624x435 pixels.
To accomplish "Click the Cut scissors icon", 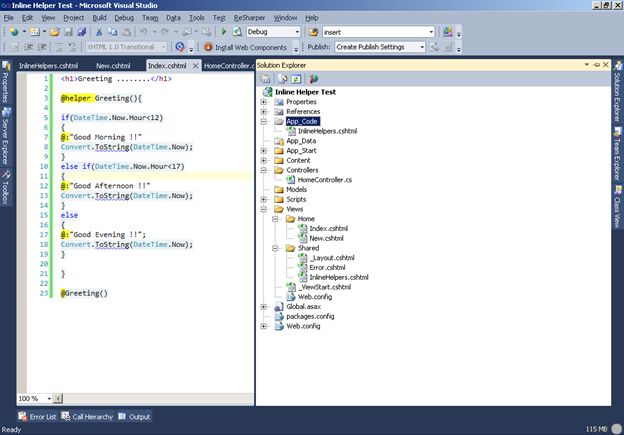I will [99, 32].
